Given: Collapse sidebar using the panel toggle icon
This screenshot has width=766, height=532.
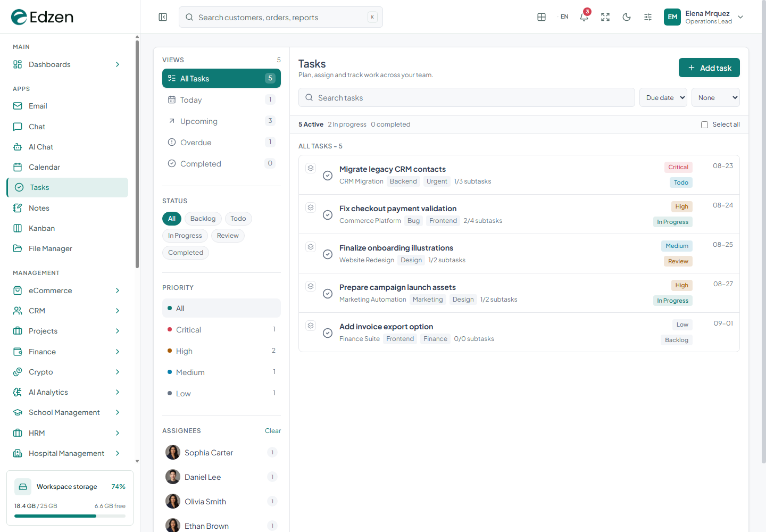Looking at the screenshot, I should pyautogui.click(x=163, y=17).
